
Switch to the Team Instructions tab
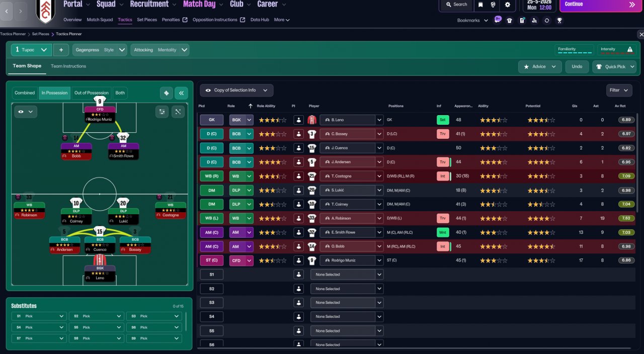tap(68, 66)
